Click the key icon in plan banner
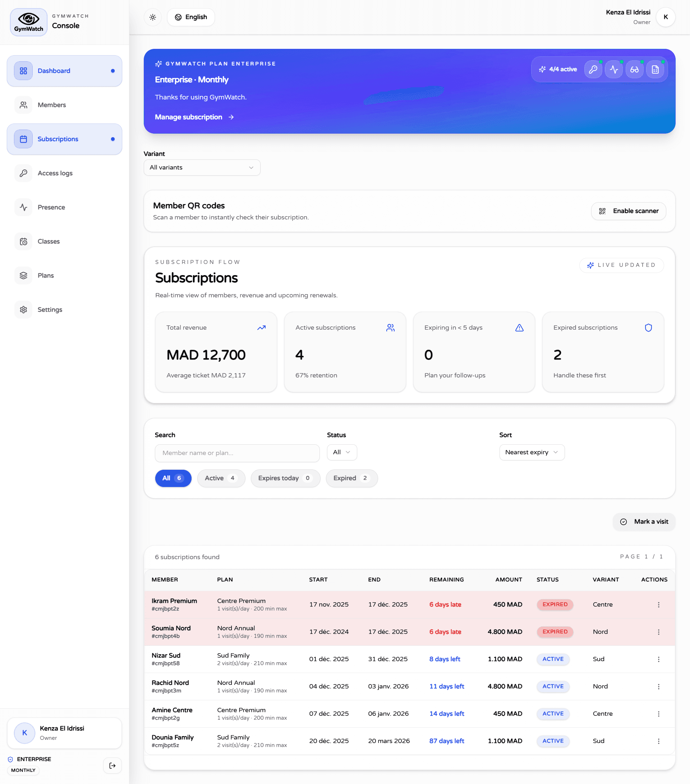Image resolution: width=690 pixels, height=784 pixels. click(x=593, y=69)
